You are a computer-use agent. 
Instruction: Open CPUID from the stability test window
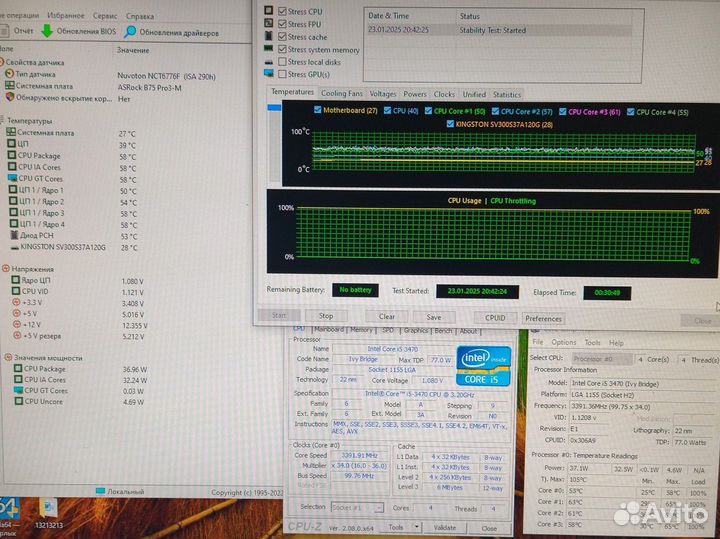click(495, 318)
